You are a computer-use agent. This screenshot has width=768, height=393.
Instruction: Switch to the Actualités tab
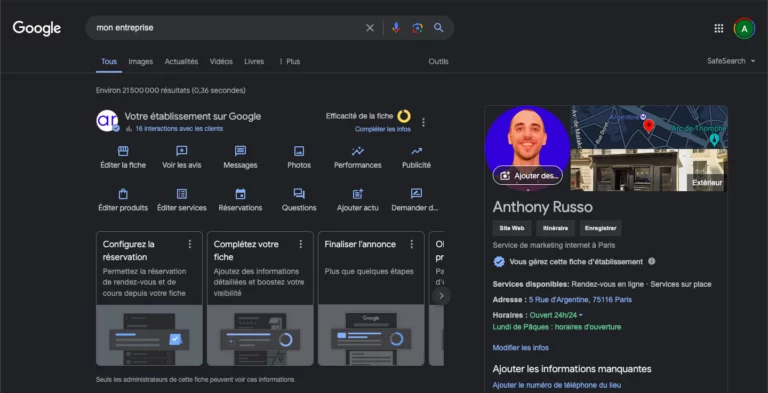(181, 62)
